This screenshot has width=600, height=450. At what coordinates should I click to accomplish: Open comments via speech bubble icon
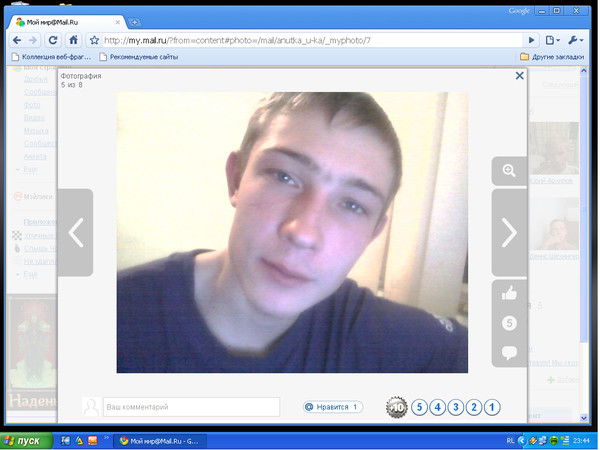509,353
